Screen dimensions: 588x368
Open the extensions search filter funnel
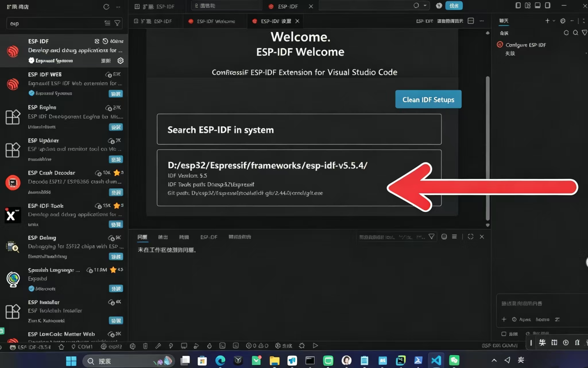coord(117,23)
